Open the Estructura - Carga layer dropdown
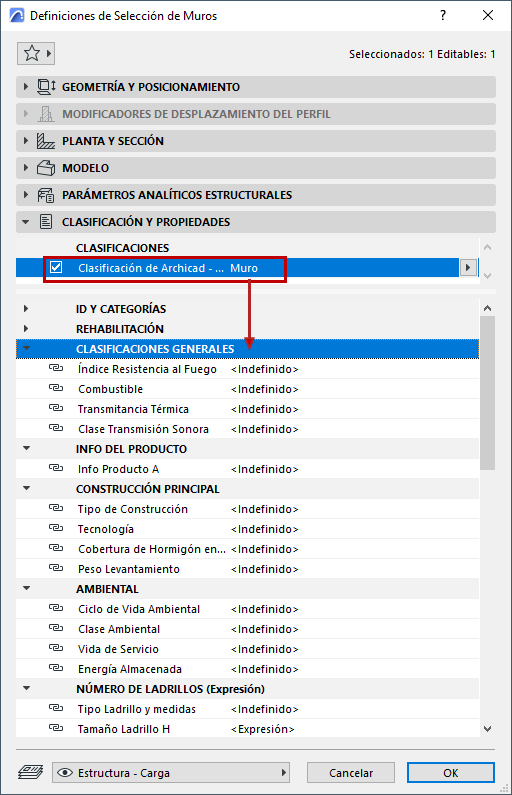 (171, 773)
